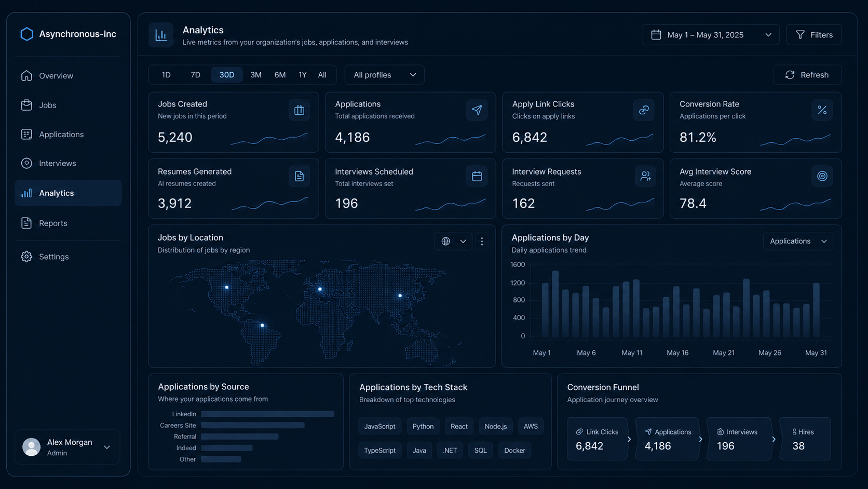The image size is (868, 489).
Task: Open the Applications chart metric dropdown
Action: click(798, 241)
